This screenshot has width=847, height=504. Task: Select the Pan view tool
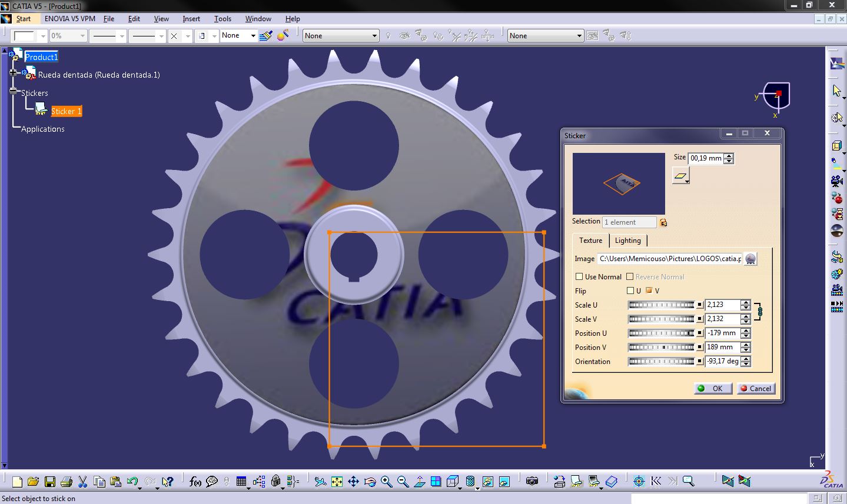tap(353, 482)
